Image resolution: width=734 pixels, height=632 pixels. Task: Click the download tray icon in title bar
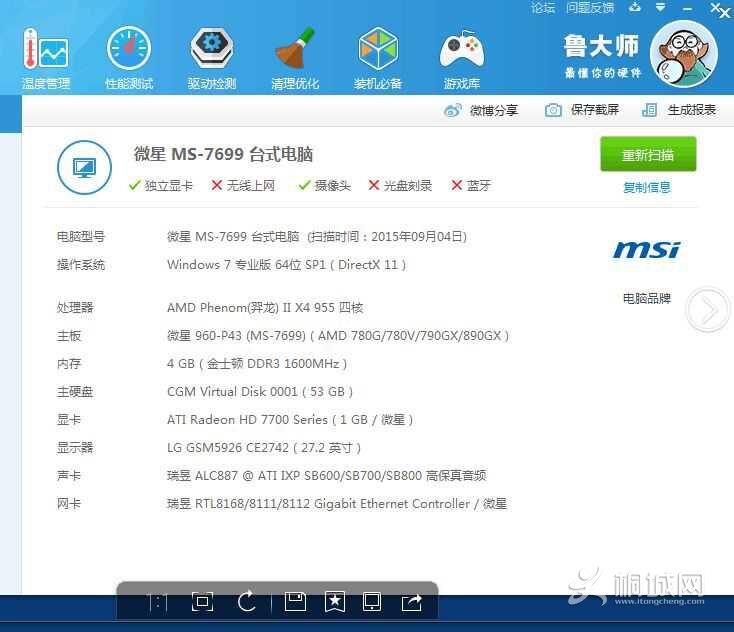[x=635, y=7]
